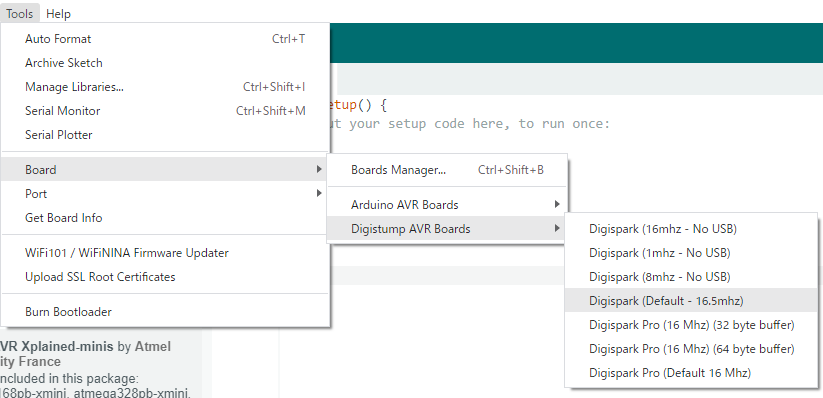Image resolution: width=823 pixels, height=398 pixels.
Task: Open WiFi101 / WiFiNINA Firmware Updater
Action: click(165, 253)
